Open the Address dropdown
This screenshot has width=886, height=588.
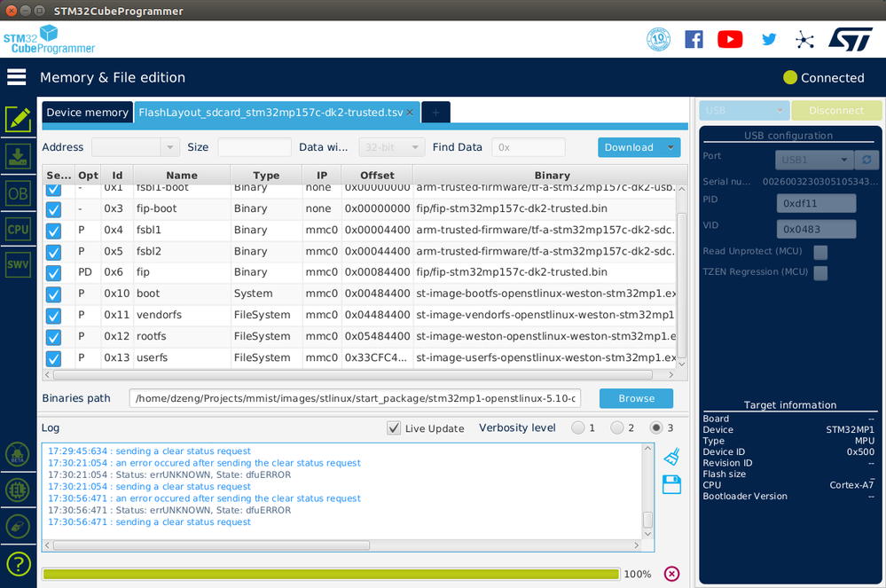tap(136, 147)
